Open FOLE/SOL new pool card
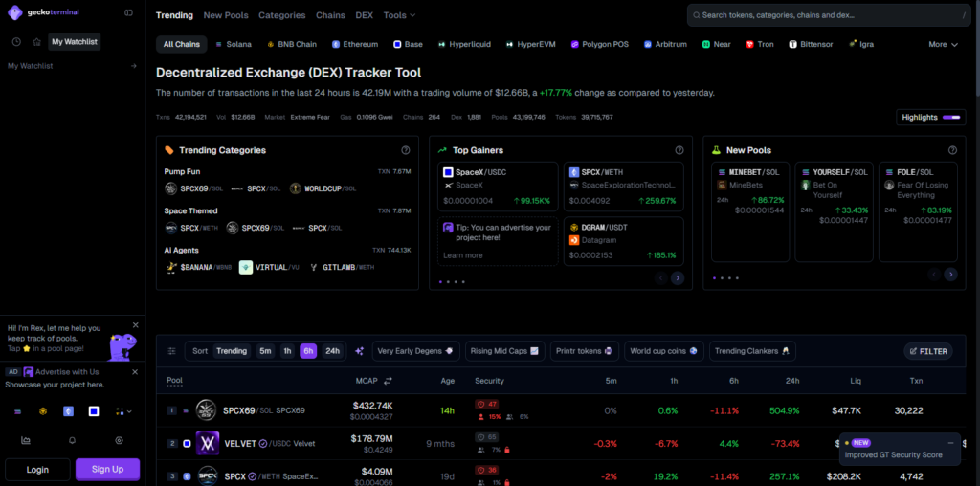 tap(918, 211)
